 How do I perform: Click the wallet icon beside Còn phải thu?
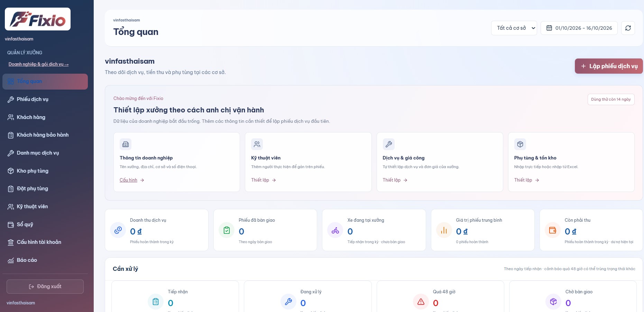pyautogui.click(x=553, y=230)
